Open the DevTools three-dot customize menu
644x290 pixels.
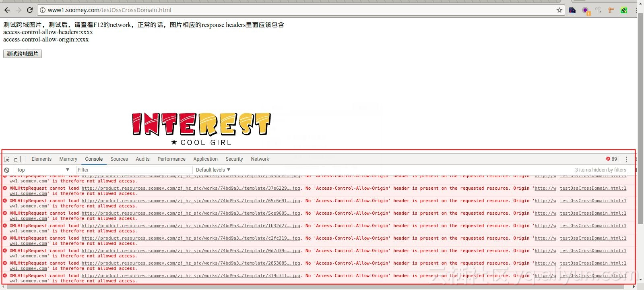626,159
